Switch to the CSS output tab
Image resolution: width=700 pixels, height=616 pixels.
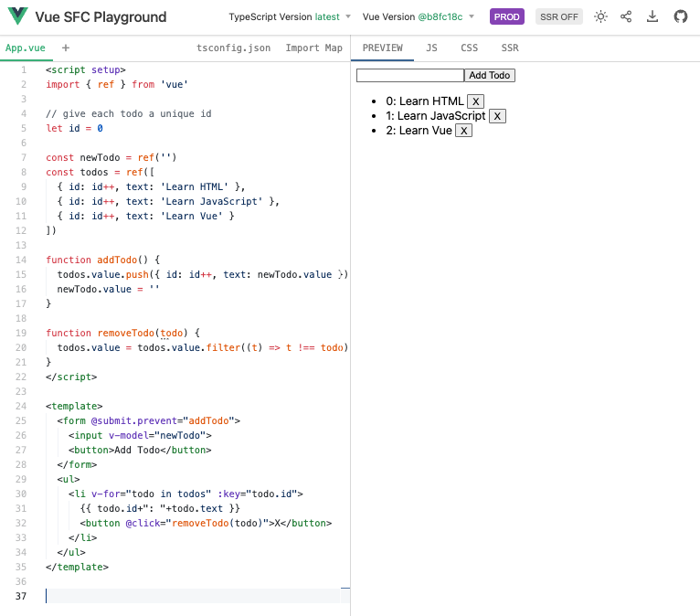pos(469,48)
